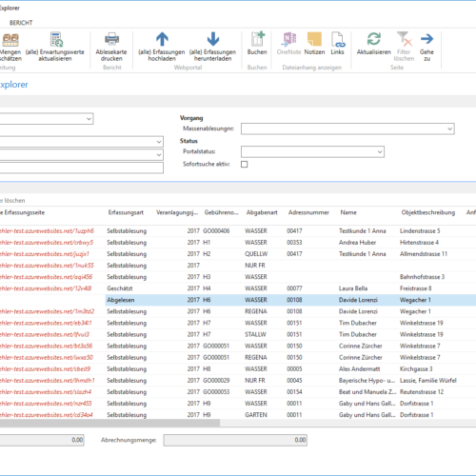Image resolution: width=476 pixels, height=476 pixels.
Task: Click the Bayerische Hypo- u... name cell
Action: tap(367, 381)
